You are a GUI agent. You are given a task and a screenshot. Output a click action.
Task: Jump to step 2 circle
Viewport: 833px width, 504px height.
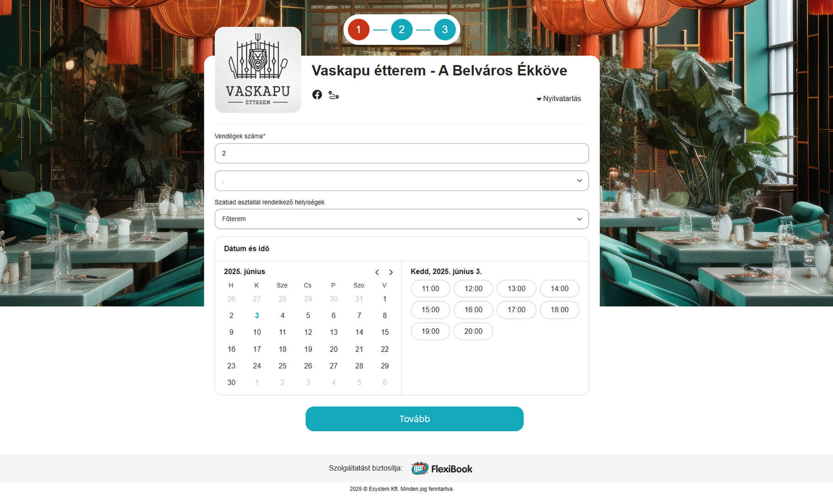click(x=401, y=30)
